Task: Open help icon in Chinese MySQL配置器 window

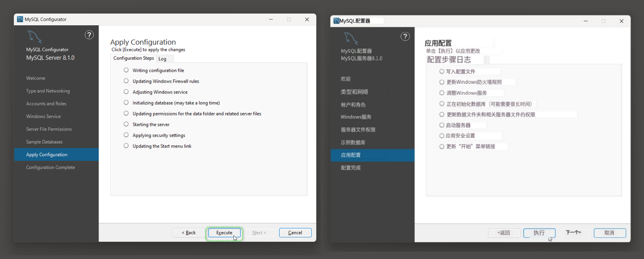Action: coord(405,36)
